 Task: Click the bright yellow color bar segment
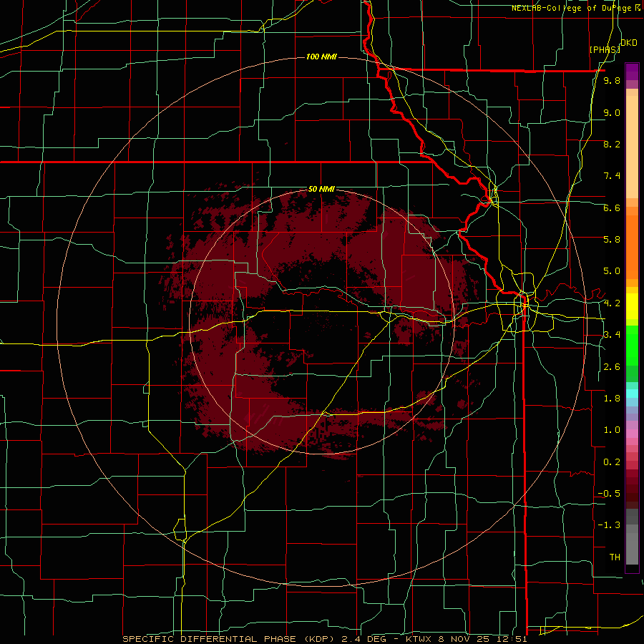pyautogui.click(x=632, y=306)
